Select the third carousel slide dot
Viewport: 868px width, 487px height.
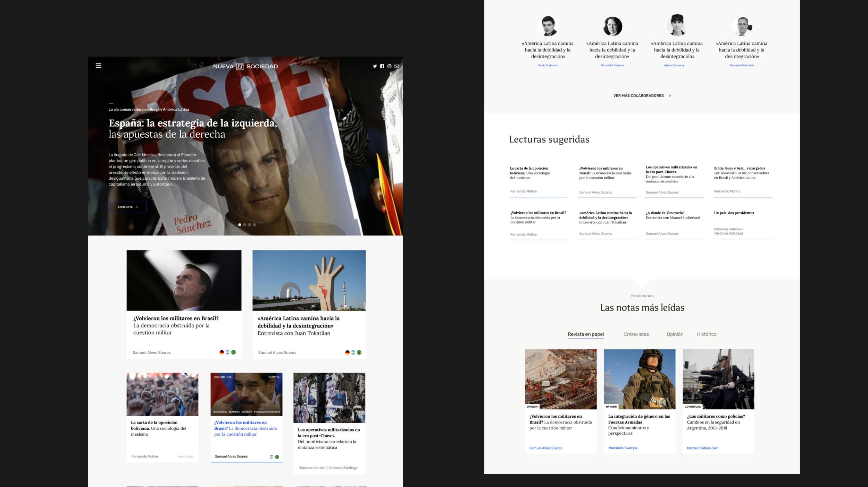(250, 225)
